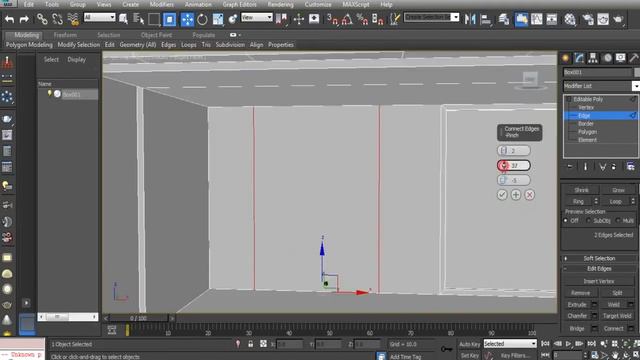
Task: Toggle Window/Crossing selection mode icon
Action: pos(169,19)
